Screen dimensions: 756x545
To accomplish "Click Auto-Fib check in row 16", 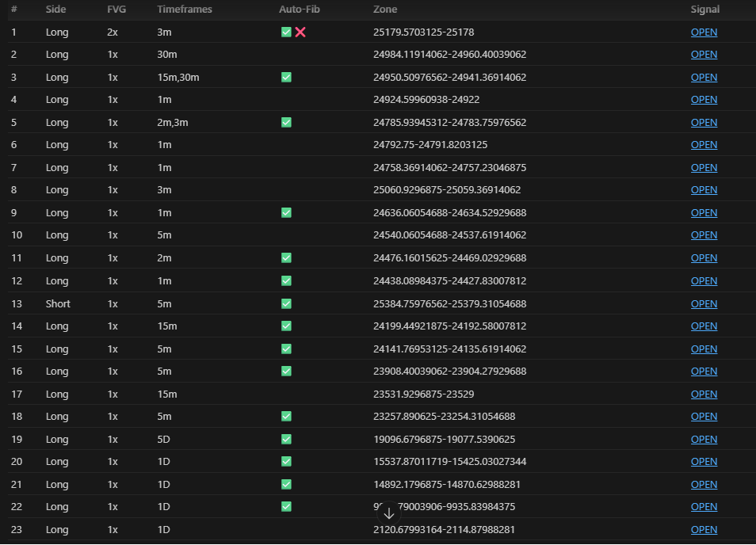I will [x=286, y=371].
